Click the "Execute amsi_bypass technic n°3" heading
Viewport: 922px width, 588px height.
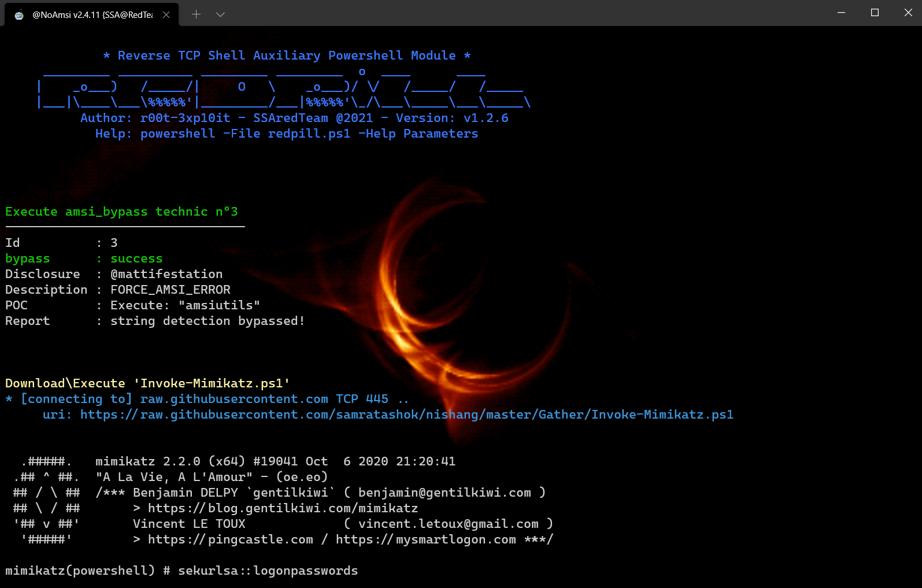[121, 212]
